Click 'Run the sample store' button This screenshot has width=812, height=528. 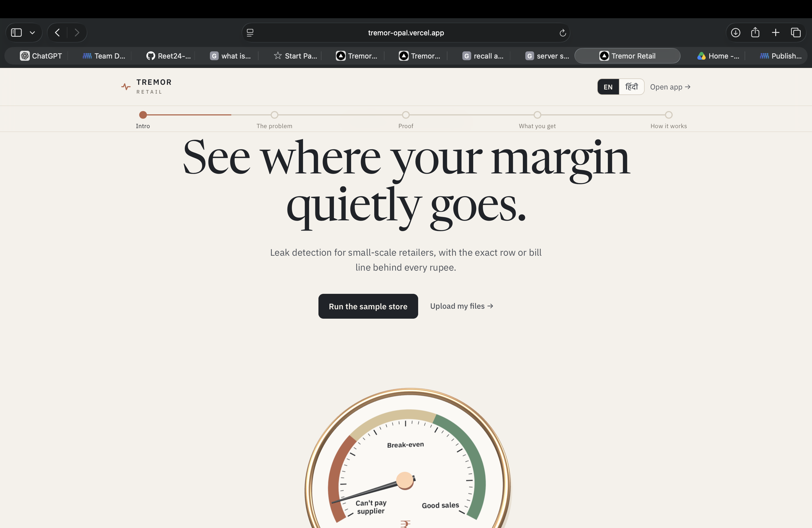368,306
